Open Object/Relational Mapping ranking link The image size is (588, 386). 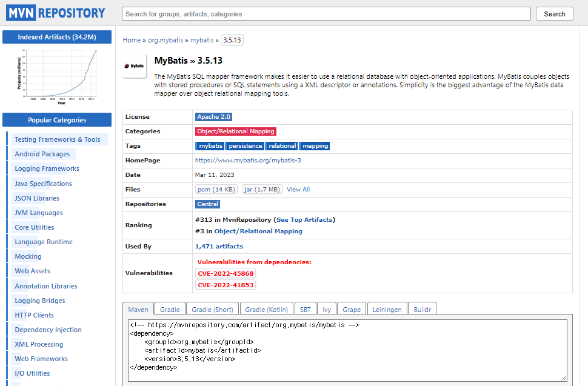(258, 231)
